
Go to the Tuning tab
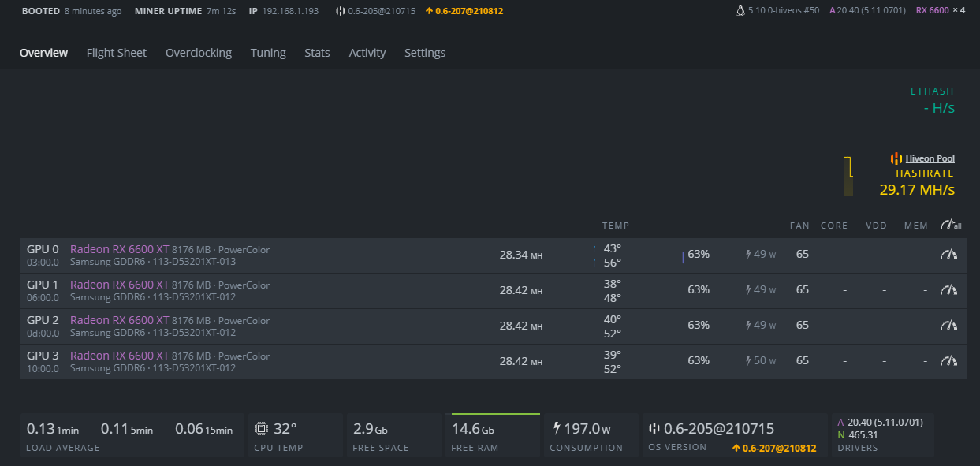pyautogui.click(x=268, y=53)
